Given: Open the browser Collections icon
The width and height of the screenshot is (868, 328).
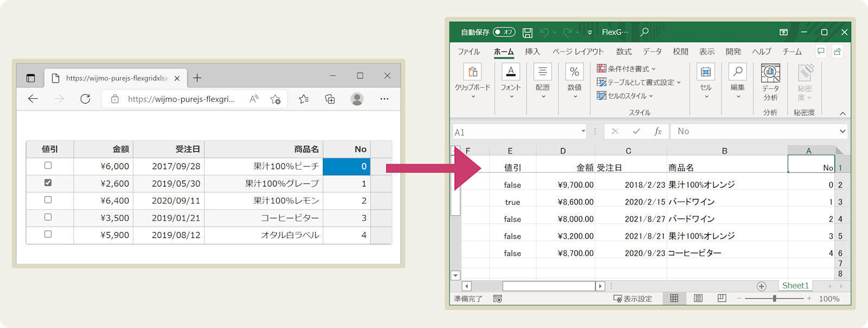Looking at the screenshot, I should click(x=330, y=99).
